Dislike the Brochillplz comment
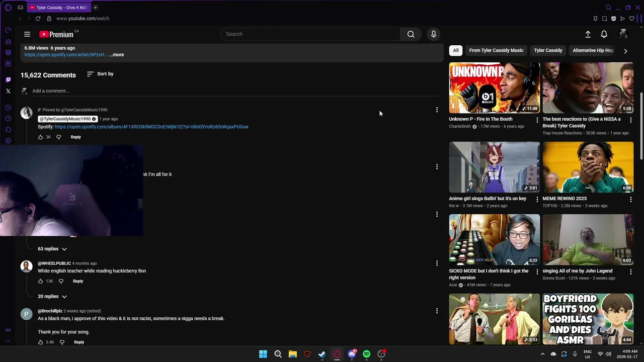 (62, 342)
